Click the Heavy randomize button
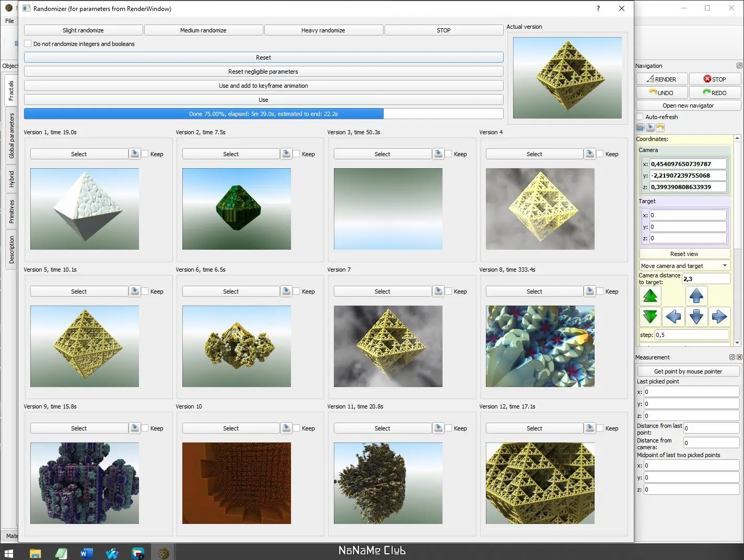The height and width of the screenshot is (560, 744). [323, 30]
